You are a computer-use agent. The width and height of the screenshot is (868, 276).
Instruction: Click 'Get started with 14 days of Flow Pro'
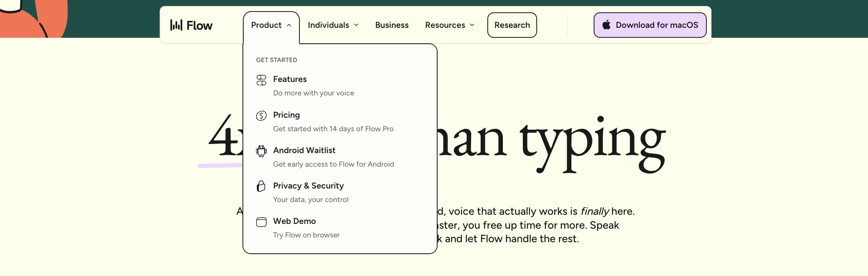(333, 129)
